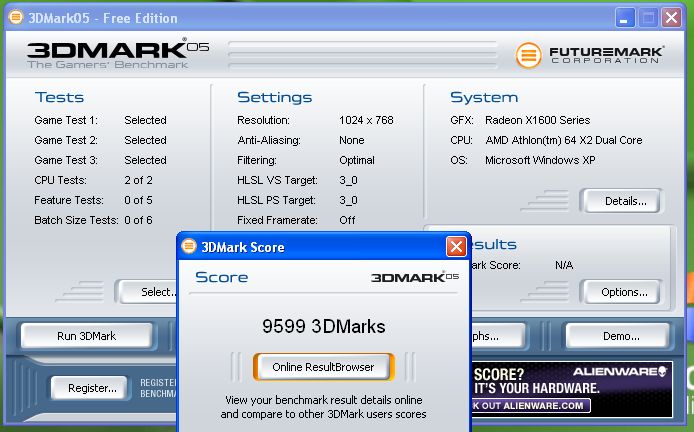Image resolution: width=694 pixels, height=432 pixels.
Task: Click the 3DMark Score dialog title bar
Action: point(320,247)
